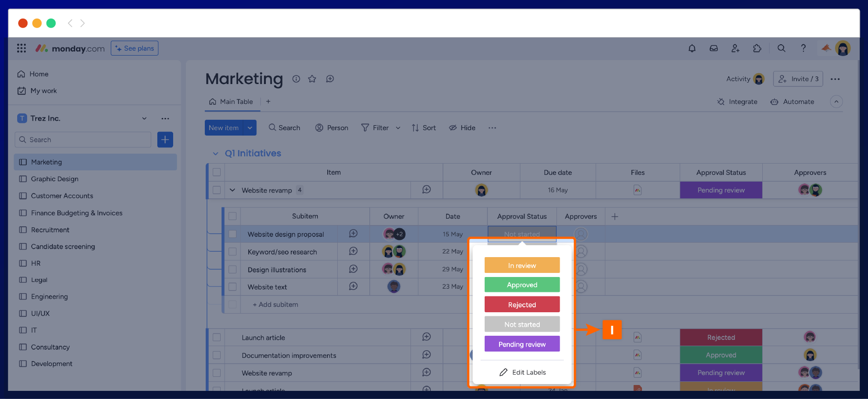The height and width of the screenshot is (399, 868).
Task: Collapse the Q1 Initiatives group
Action: click(216, 154)
